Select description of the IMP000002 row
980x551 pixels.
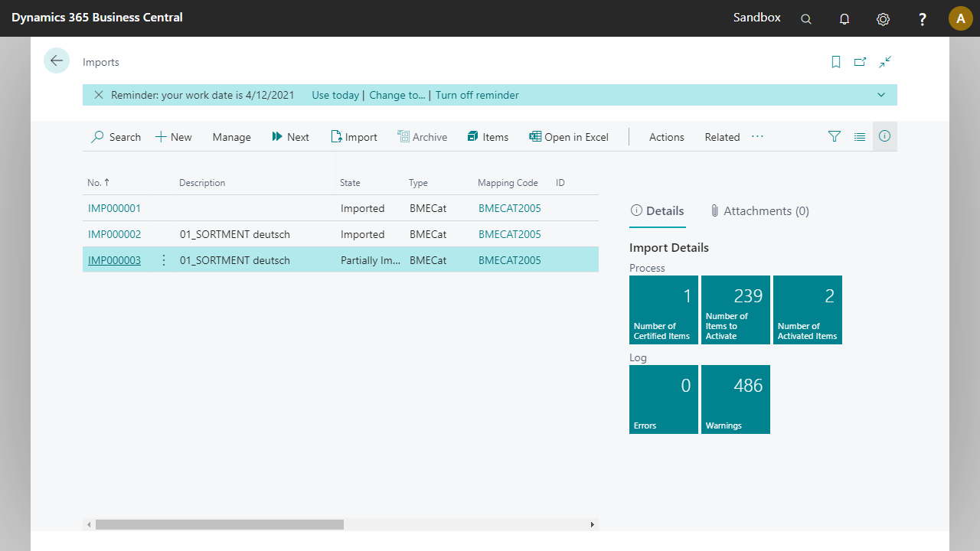(x=235, y=234)
